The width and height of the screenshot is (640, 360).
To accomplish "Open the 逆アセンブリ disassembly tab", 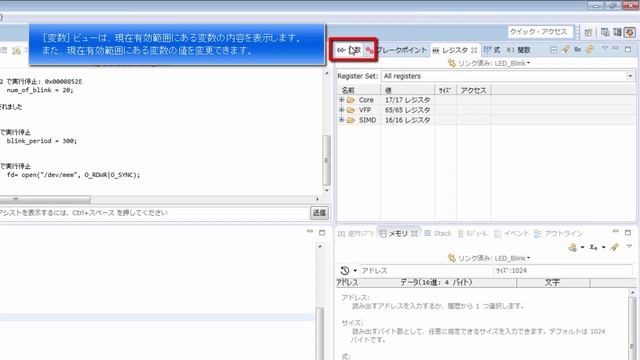I will point(356,233).
